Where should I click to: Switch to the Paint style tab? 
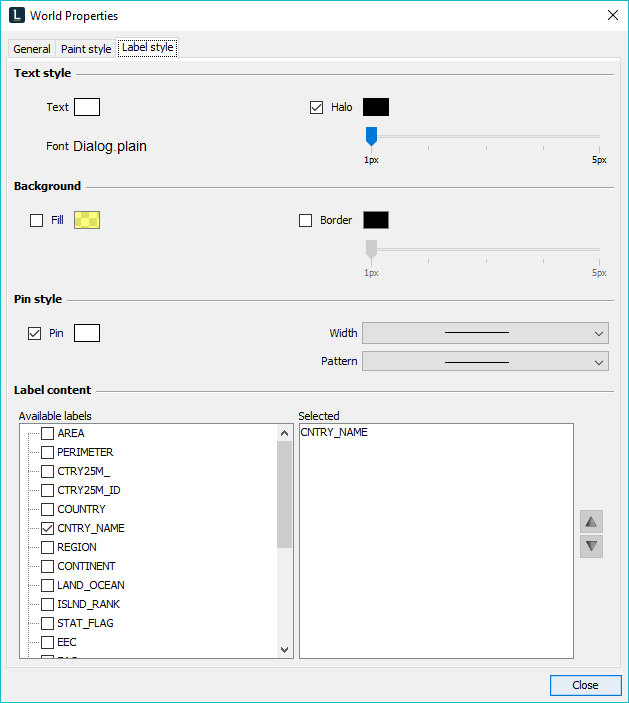pos(86,49)
